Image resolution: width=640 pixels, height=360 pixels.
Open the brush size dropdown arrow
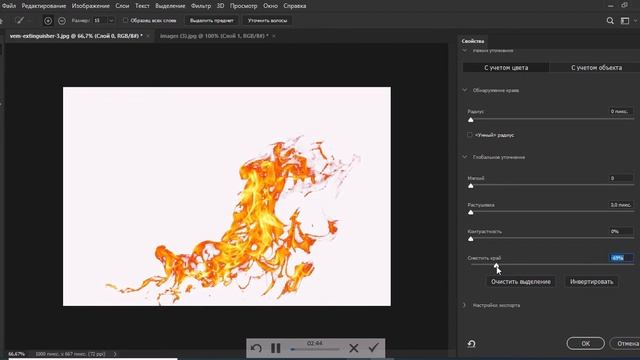(111, 20)
